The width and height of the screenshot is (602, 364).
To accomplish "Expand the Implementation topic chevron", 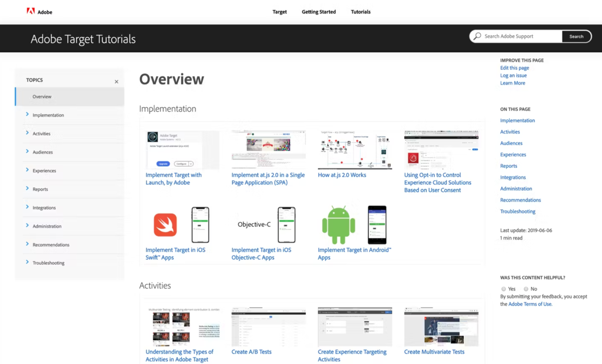I will (x=27, y=114).
